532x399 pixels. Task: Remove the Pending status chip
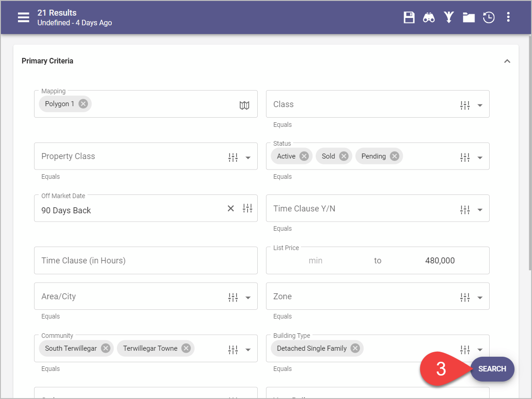[394, 156]
